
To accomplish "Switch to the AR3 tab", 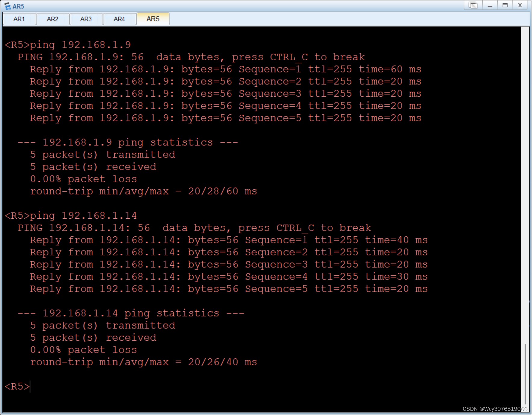I will click(x=86, y=19).
